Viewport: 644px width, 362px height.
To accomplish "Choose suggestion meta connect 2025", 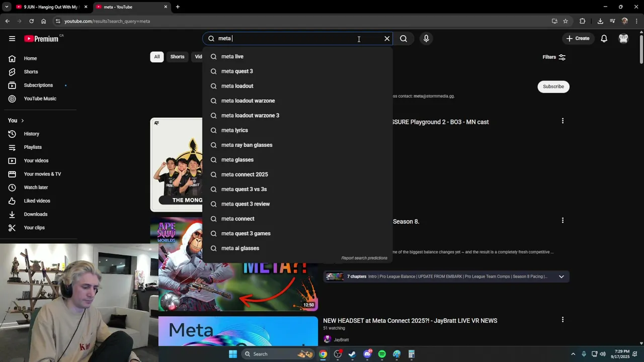I will [297, 174].
